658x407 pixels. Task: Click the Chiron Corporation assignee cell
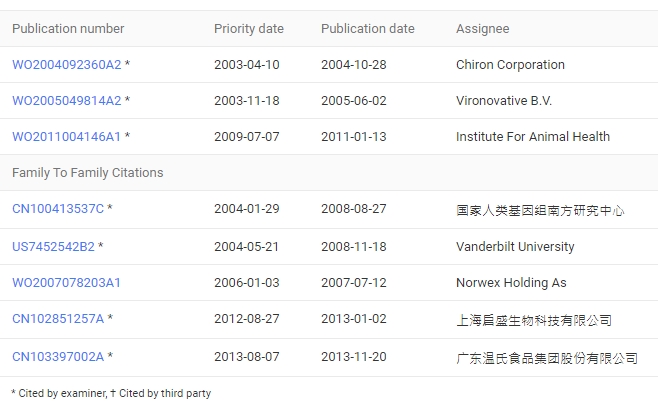click(510, 65)
